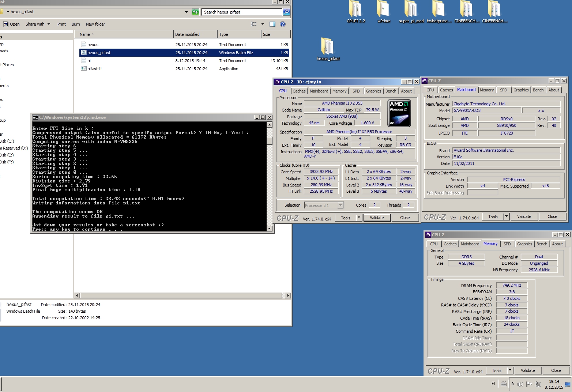The image size is (572, 392).
Task: Click the network tray icon
Action: (538, 384)
